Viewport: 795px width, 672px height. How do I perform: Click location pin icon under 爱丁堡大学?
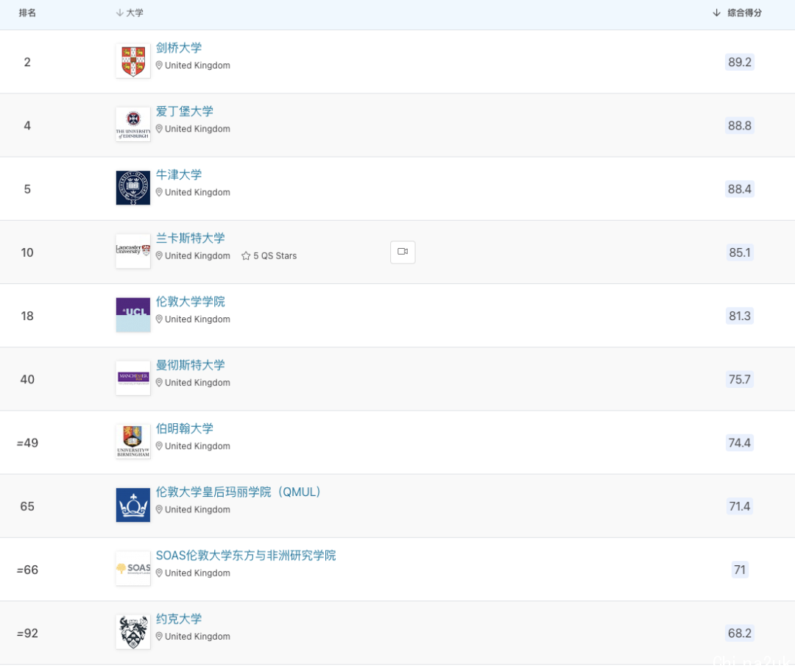[x=159, y=129]
